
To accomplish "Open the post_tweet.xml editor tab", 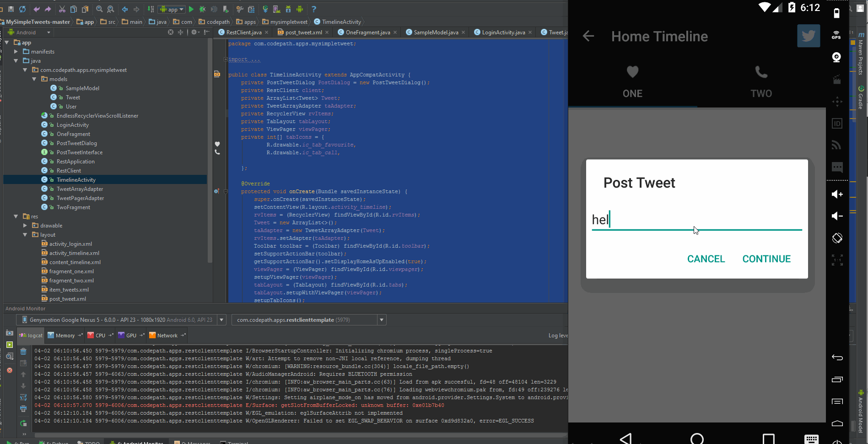I will [302, 32].
